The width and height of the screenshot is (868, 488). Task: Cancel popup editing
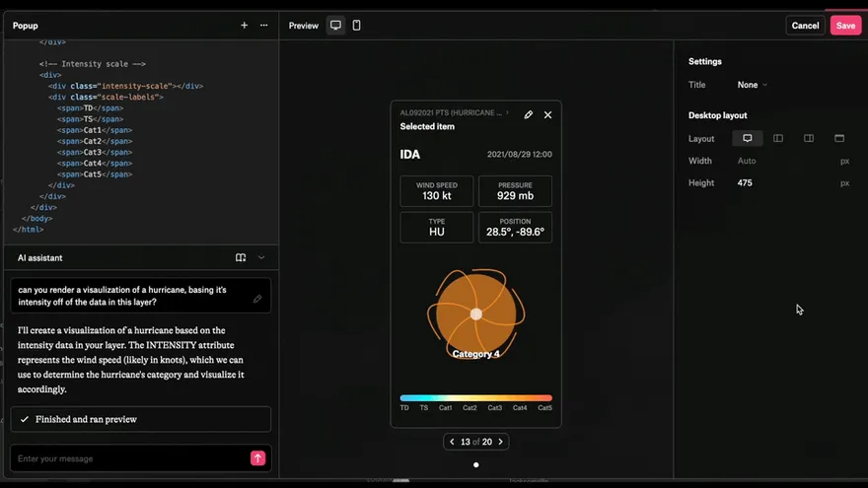805,26
